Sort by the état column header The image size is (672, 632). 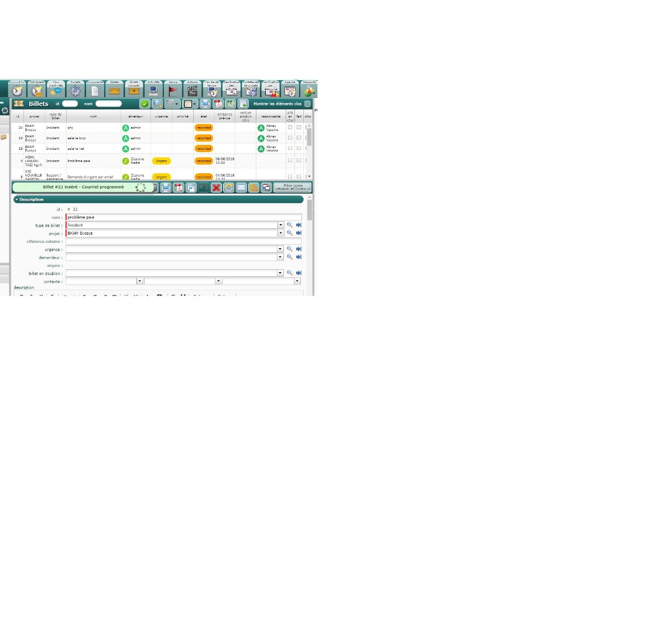(x=204, y=116)
